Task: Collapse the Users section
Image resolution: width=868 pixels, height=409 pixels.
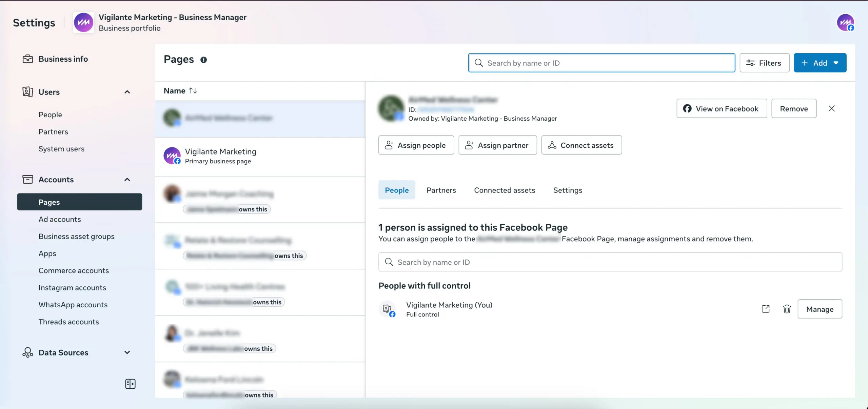Action: coord(127,92)
